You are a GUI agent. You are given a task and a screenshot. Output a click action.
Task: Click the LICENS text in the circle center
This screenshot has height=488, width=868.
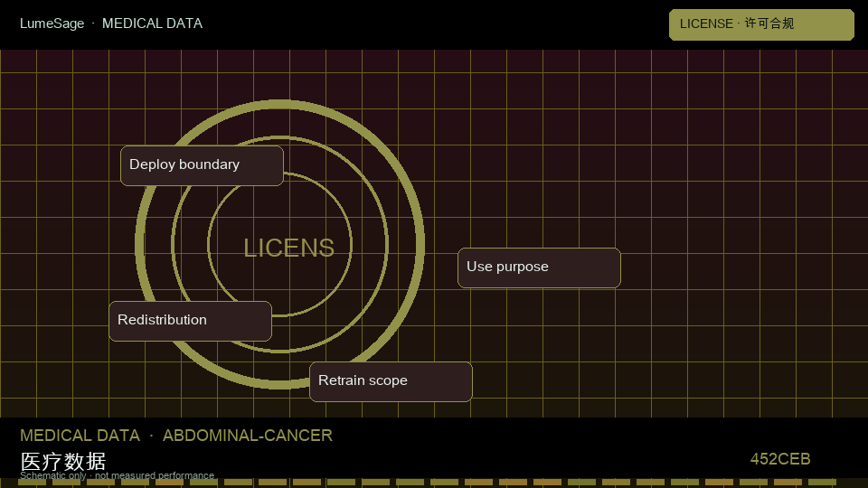click(289, 248)
